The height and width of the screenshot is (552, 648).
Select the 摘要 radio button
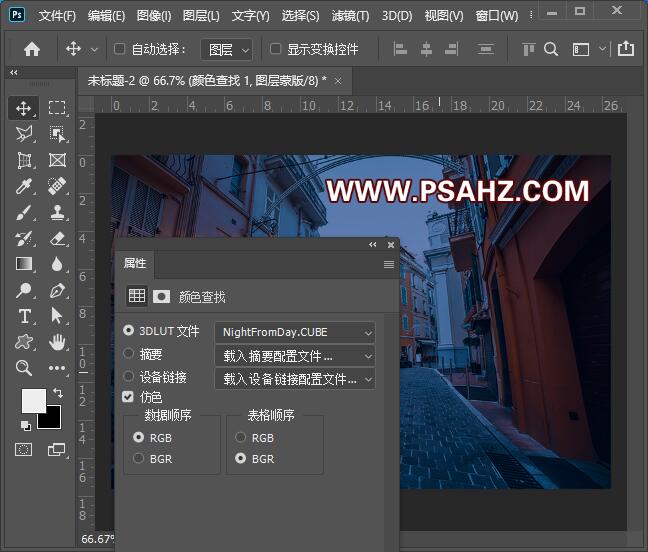point(128,353)
